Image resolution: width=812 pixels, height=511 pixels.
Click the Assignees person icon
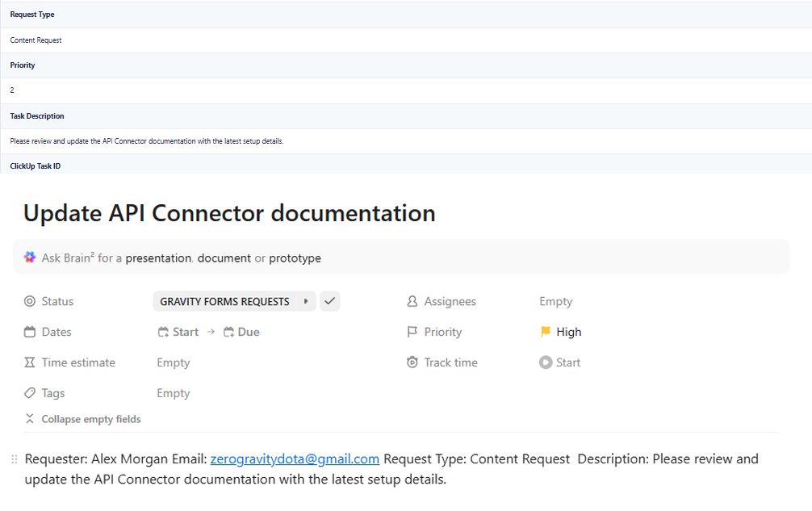click(412, 301)
